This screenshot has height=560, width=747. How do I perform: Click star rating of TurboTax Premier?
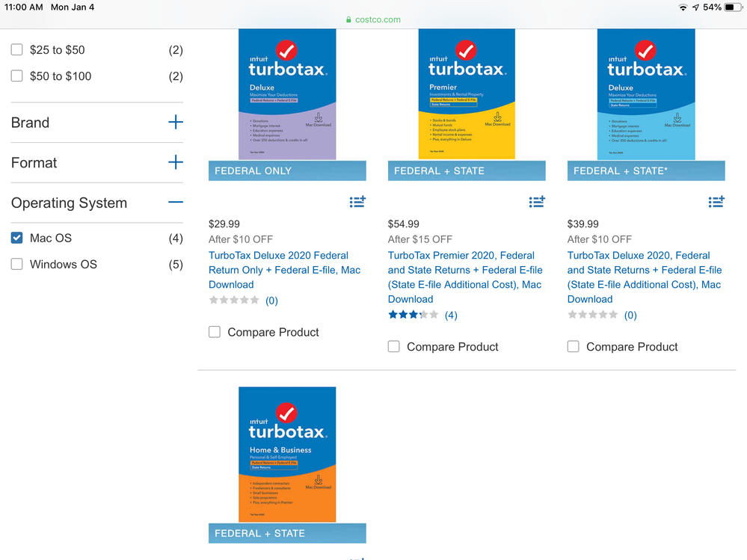click(x=413, y=315)
